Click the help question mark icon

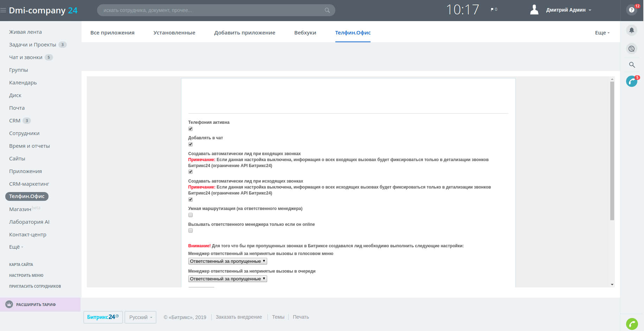631,10
